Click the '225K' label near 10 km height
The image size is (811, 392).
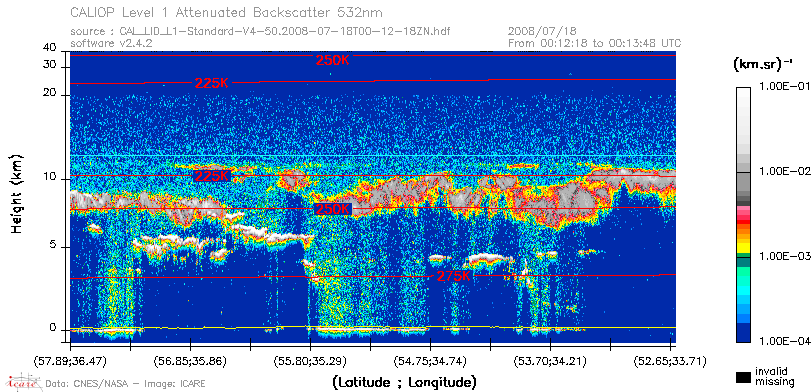click(212, 176)
